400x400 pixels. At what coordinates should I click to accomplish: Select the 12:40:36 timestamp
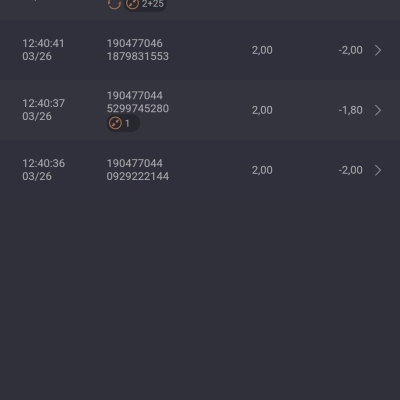[43, 163]
